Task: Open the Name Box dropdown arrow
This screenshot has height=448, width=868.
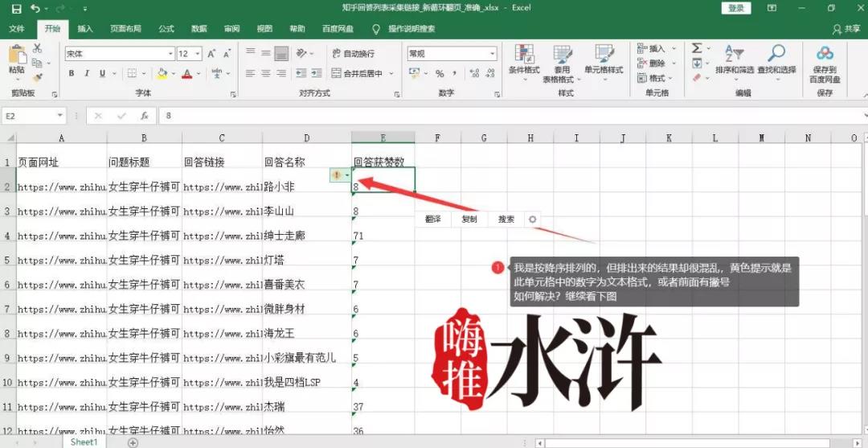Action: coord(59,116)
